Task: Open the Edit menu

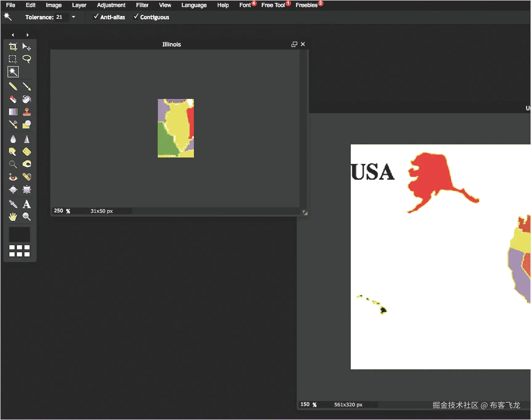Action: 30,5
